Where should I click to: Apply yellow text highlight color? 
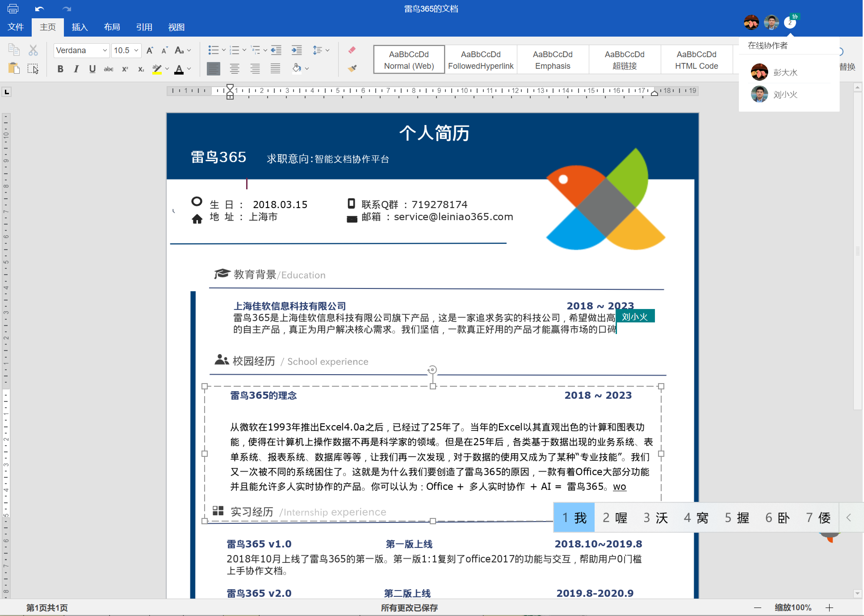coord(157,69)
